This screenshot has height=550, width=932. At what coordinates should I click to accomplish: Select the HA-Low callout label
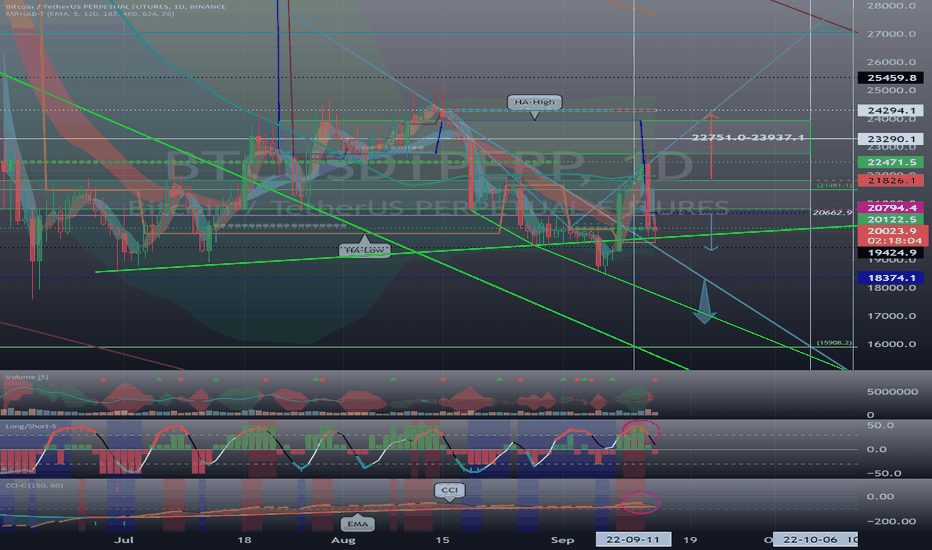click(365, 250)
